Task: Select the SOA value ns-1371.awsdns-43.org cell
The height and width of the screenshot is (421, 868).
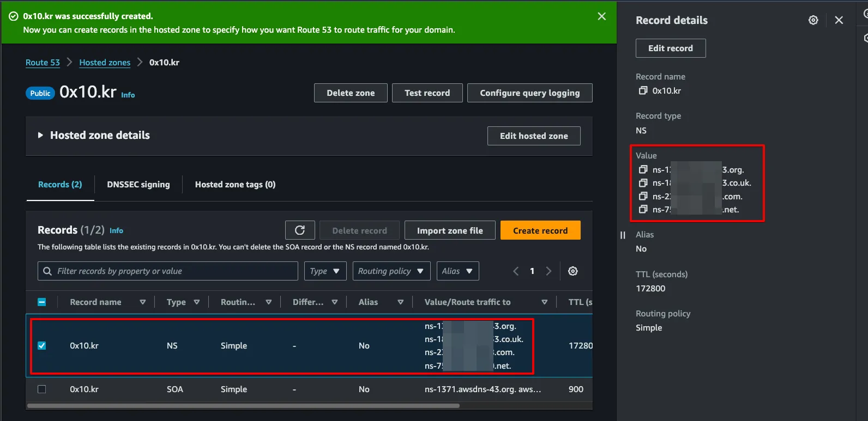Action: (x=483, y=389)
